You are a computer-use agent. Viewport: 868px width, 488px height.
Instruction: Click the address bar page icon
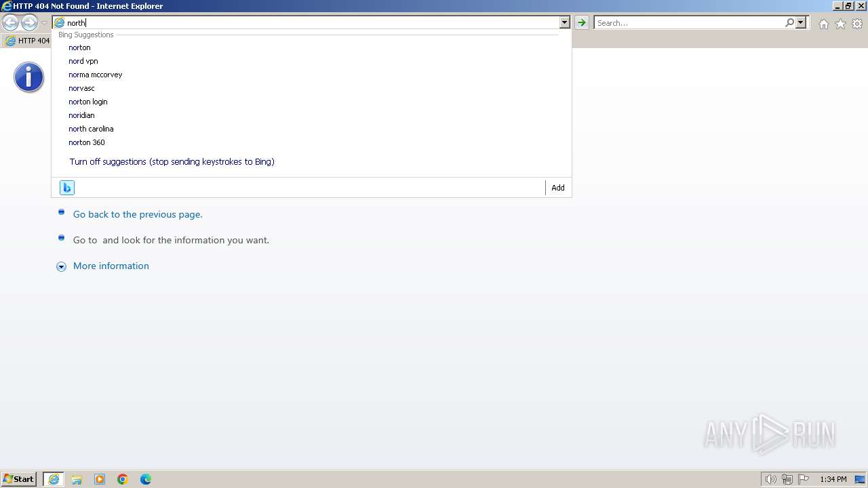point(59,23)
